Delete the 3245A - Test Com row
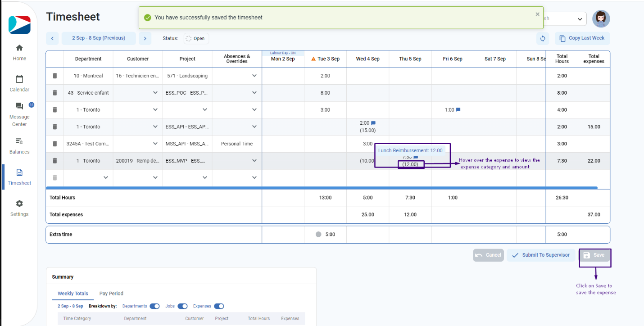644x326 pixels. pyautogui.click(x=55, y=144)
